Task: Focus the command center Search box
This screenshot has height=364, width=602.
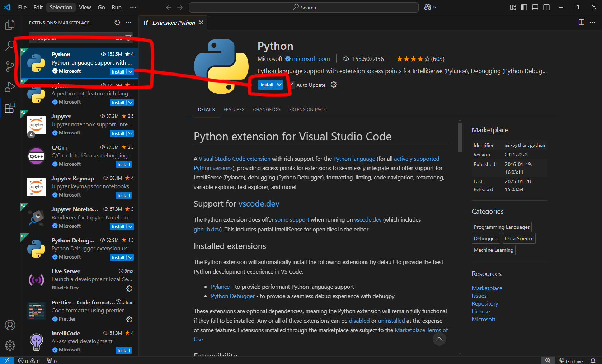Action: [304, 7]
